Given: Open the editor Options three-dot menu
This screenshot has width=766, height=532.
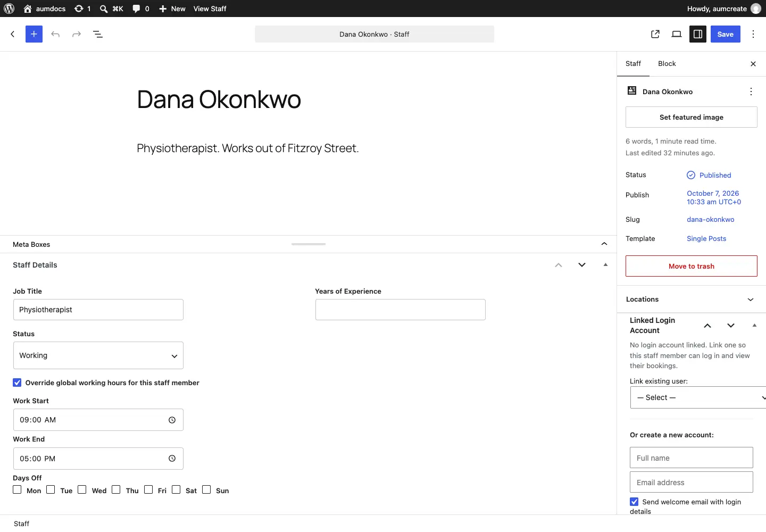Looking at the screenshot, I should [x=753, y=34].
